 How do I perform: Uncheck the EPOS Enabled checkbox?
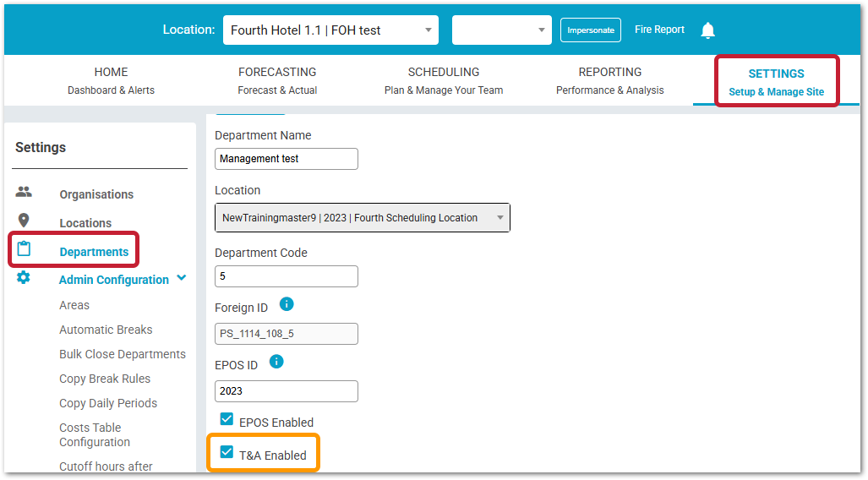pyautogui.click(x=227, y=419)
